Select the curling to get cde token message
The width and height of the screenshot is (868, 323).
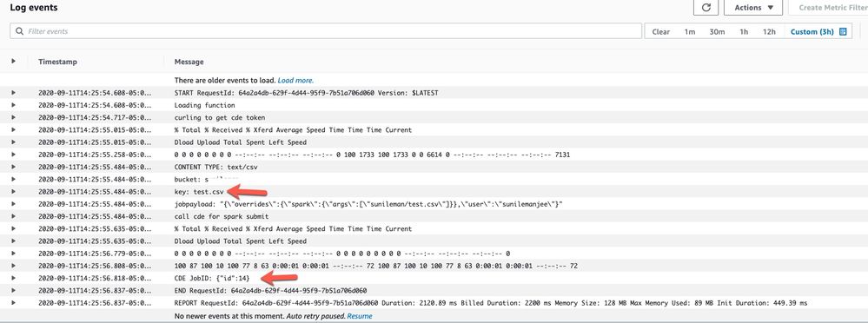220,117
